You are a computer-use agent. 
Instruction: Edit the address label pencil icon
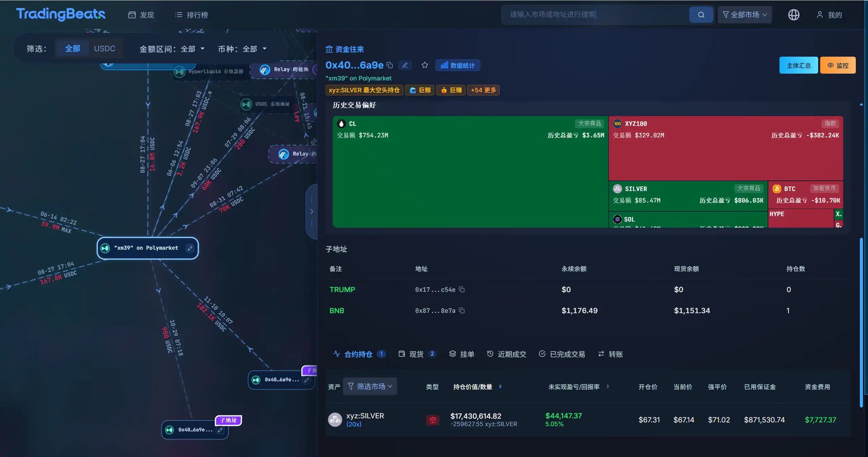tap(405, 65)
